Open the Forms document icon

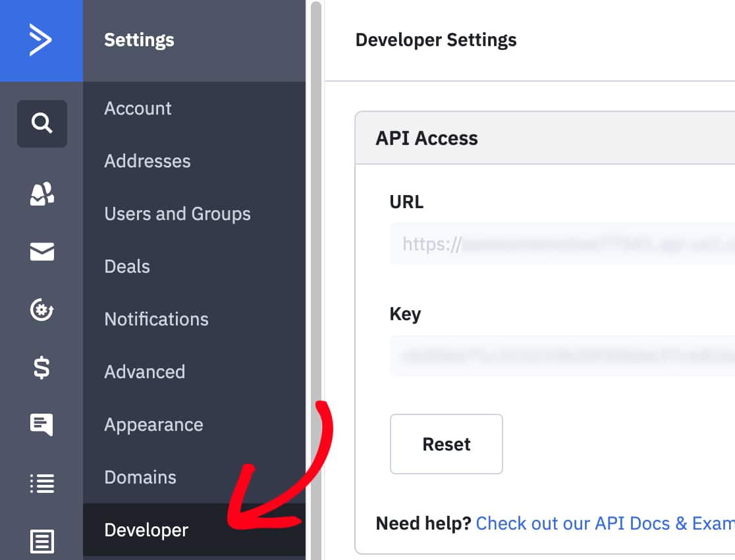click(41, 542)
